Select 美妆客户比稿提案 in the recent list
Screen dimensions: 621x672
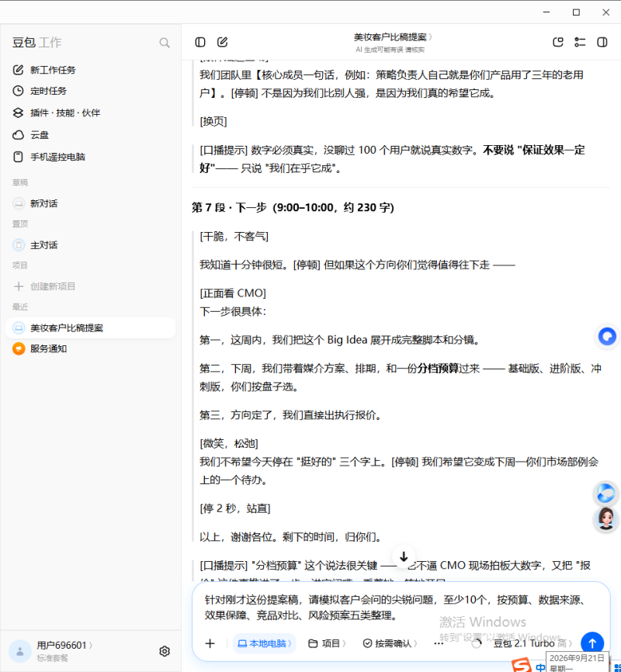click(x=90, y=328)
